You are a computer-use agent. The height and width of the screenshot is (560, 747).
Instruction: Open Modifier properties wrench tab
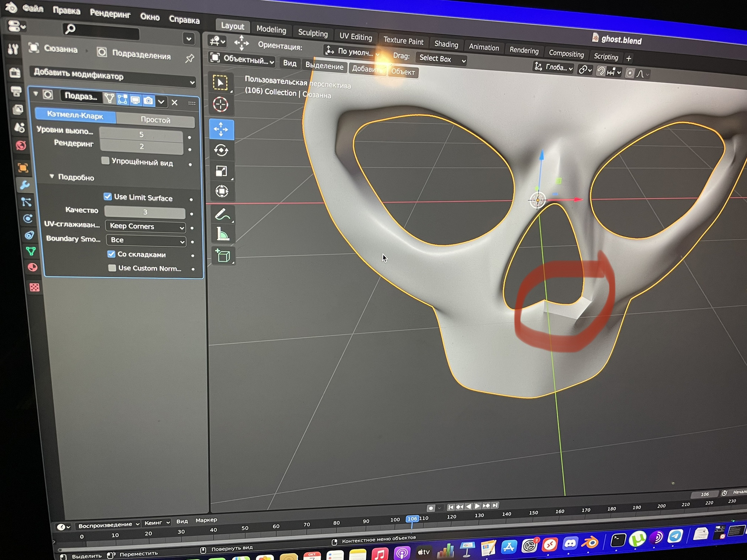tap(25, 185)
